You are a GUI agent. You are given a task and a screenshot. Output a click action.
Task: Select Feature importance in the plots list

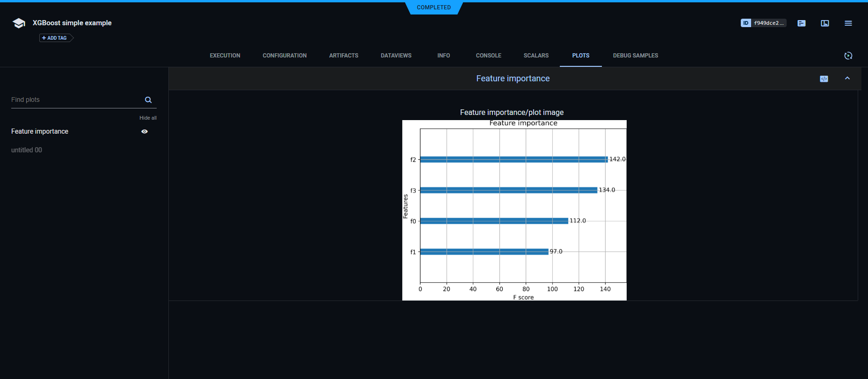pos(40,132)
